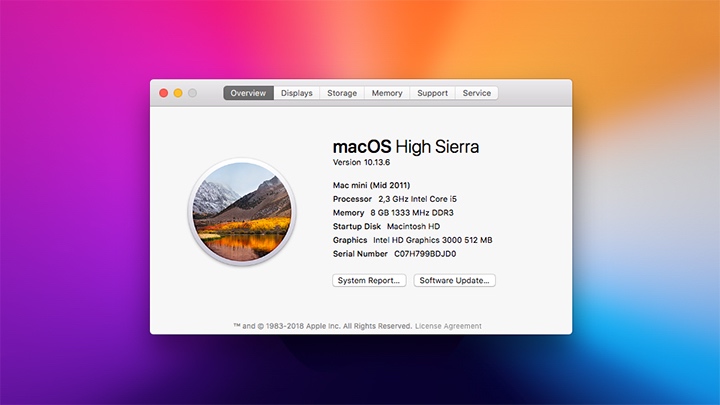The width and height of the screenshot is (720, 405).
Task: Click the macOS High Sierra title
Action: [x=405, y=146]
